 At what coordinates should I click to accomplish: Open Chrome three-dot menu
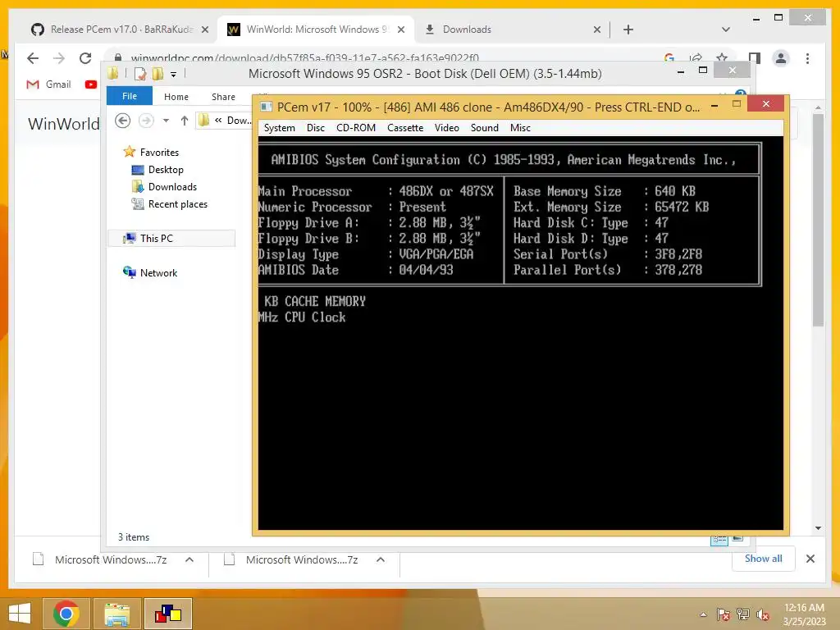tap(807, 58)
